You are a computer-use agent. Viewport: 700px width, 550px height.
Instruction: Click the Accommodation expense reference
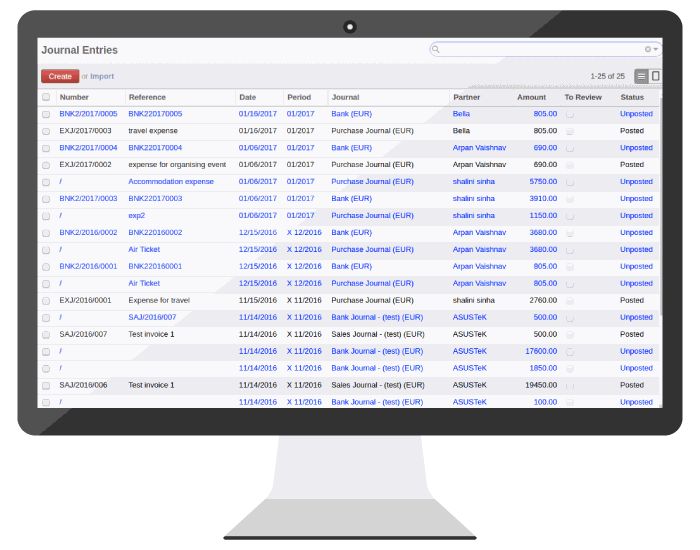[171, 182]
